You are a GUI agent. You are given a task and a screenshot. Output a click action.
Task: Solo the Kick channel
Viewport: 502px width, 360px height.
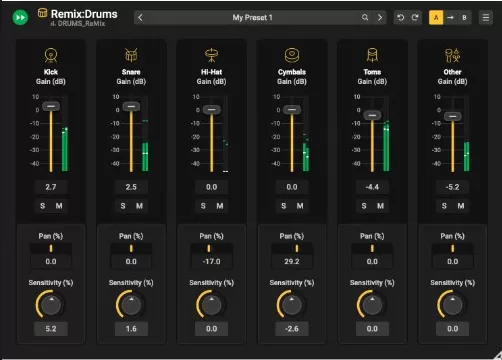(x=42, y=206)
